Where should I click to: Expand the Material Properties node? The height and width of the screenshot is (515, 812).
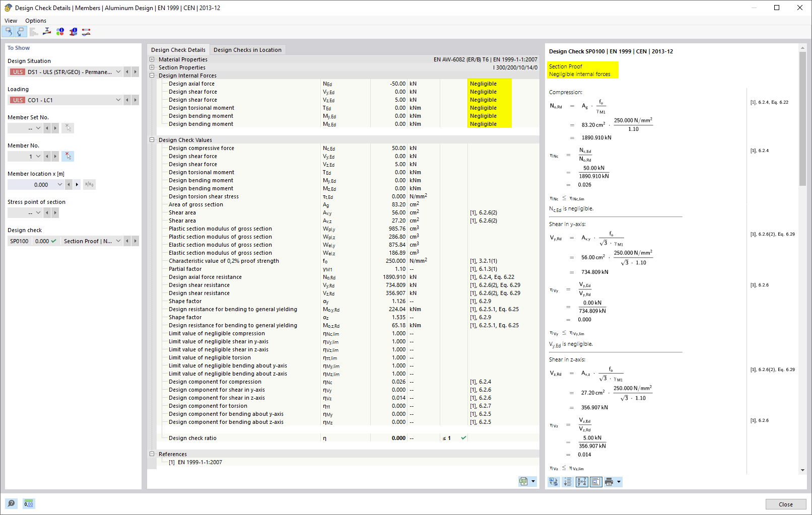point(152,59)
